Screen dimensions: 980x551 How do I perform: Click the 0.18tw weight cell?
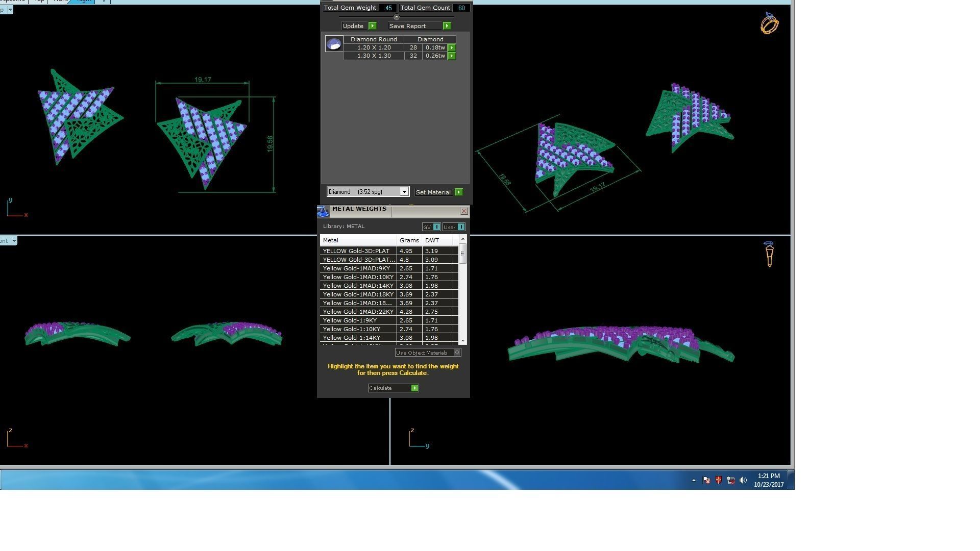(435, 47)
